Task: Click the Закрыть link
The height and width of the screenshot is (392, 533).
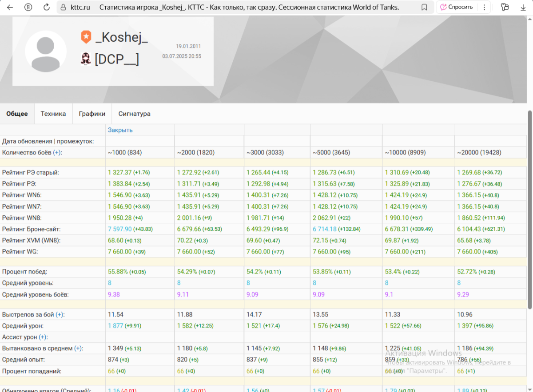Action: coord(120,130)
